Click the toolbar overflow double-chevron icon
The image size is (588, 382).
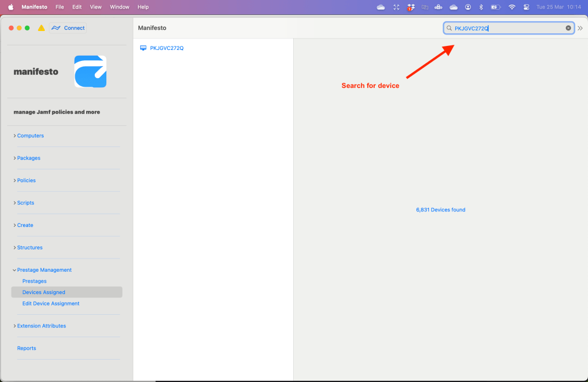click(580, 28)
